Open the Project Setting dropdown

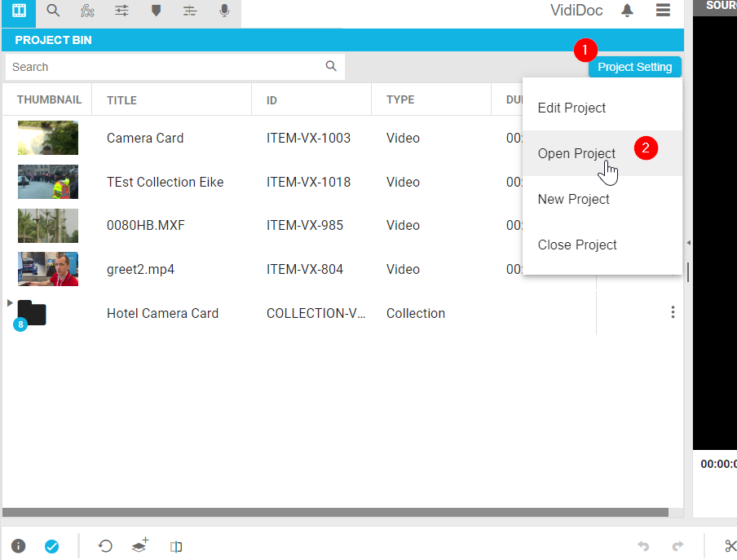point(634,67)
